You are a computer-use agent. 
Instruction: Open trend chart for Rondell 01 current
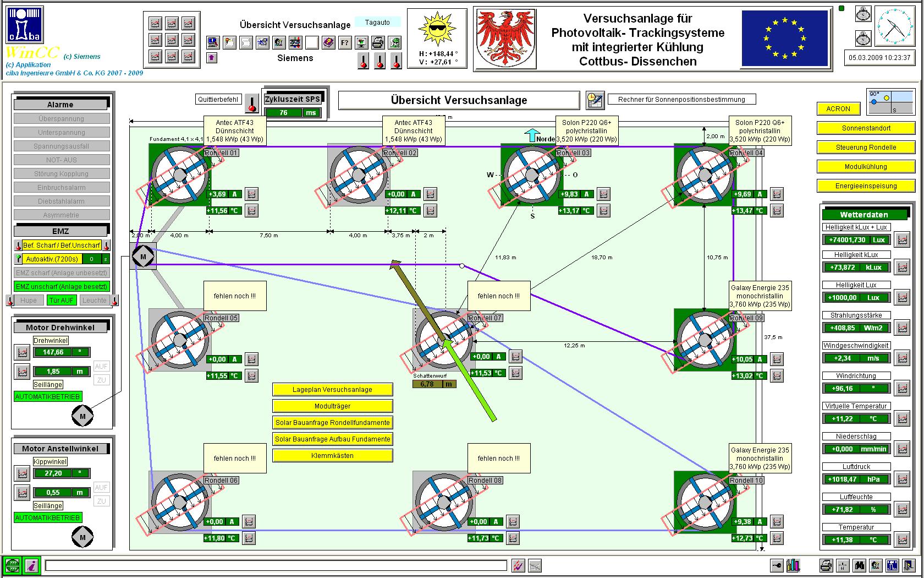click(x=251, y=194)
